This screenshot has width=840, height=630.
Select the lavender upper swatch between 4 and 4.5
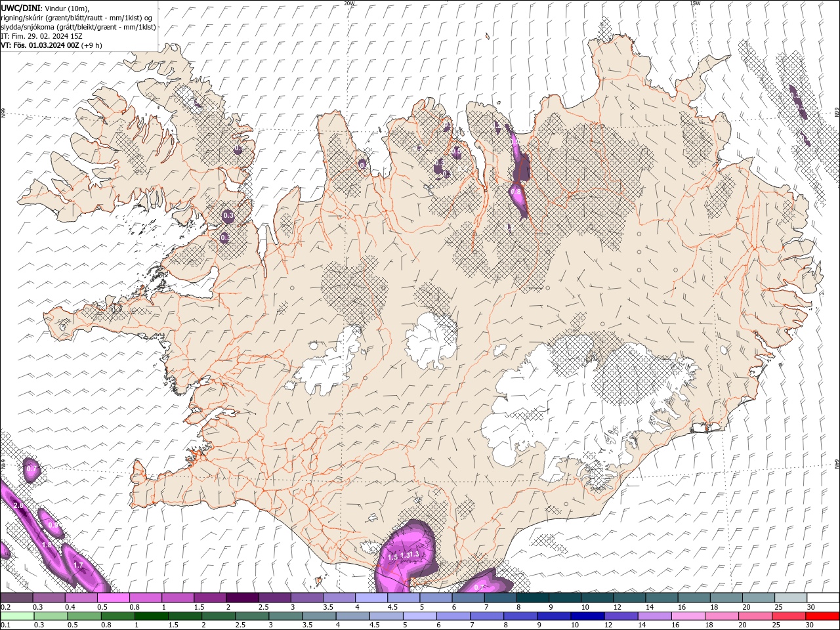371,598
